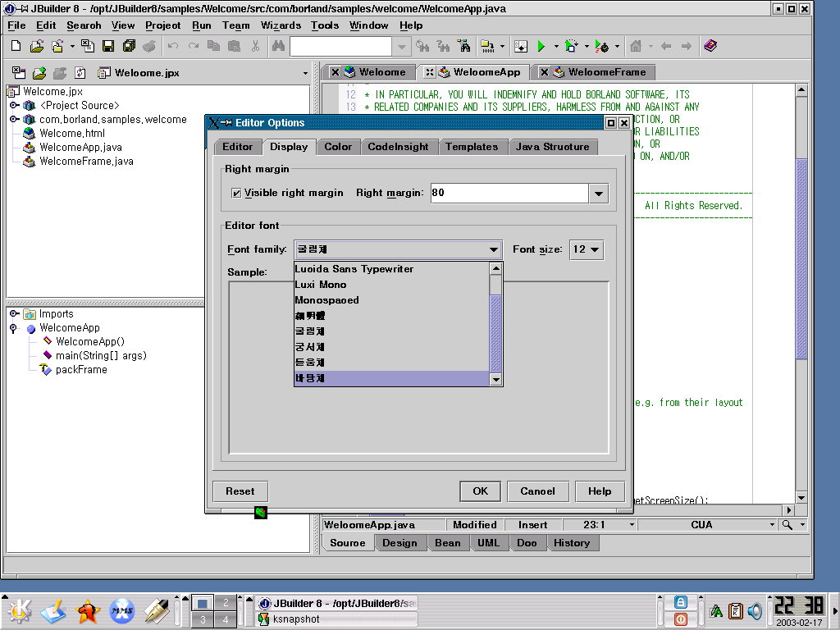Open the Tools menu

pyautogui.click(x=325, y=25)
